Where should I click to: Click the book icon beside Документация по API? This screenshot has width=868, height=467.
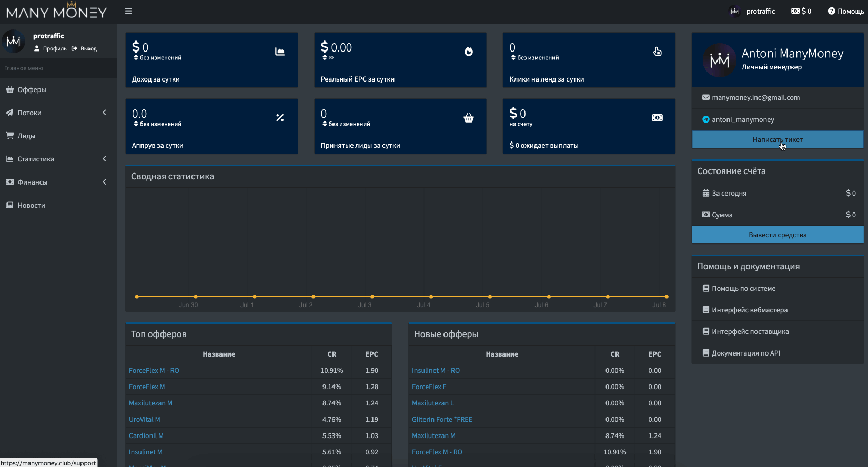click(x=706, y=353)
